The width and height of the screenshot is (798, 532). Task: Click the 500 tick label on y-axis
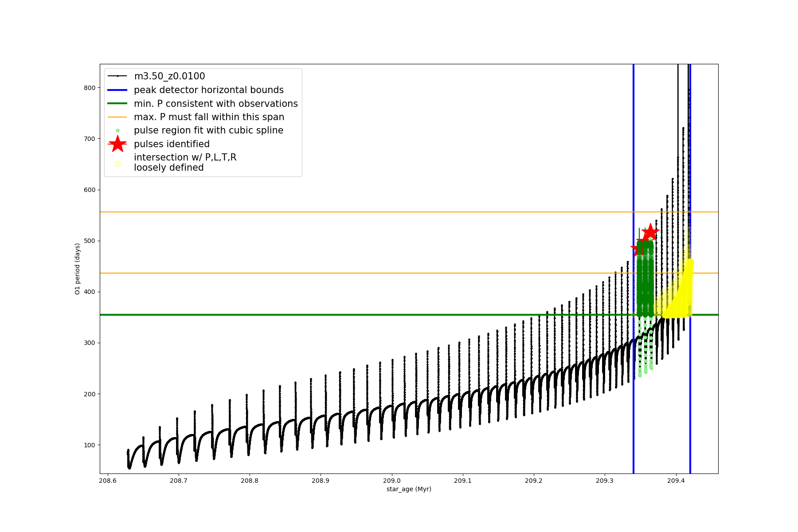point(90,241)
